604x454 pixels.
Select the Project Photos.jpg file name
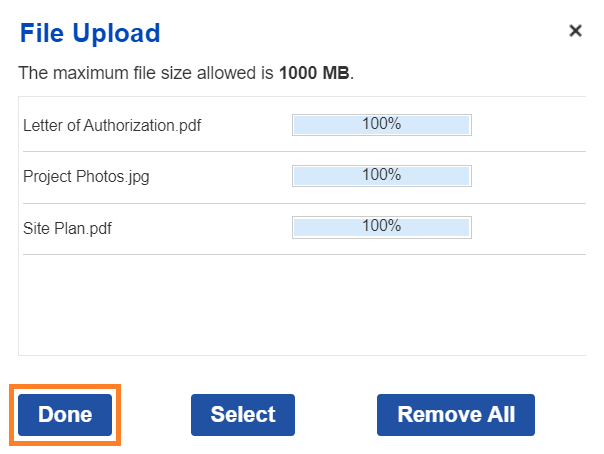pyautogui.click(x=86, y=177)
